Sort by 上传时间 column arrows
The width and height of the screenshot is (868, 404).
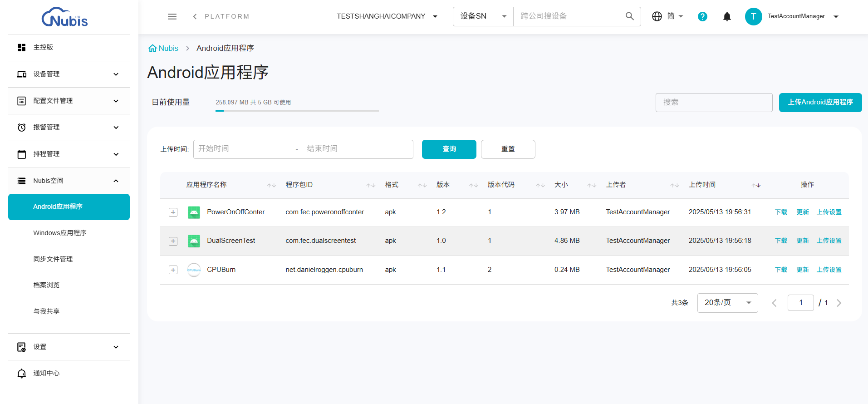pos(756,185)
